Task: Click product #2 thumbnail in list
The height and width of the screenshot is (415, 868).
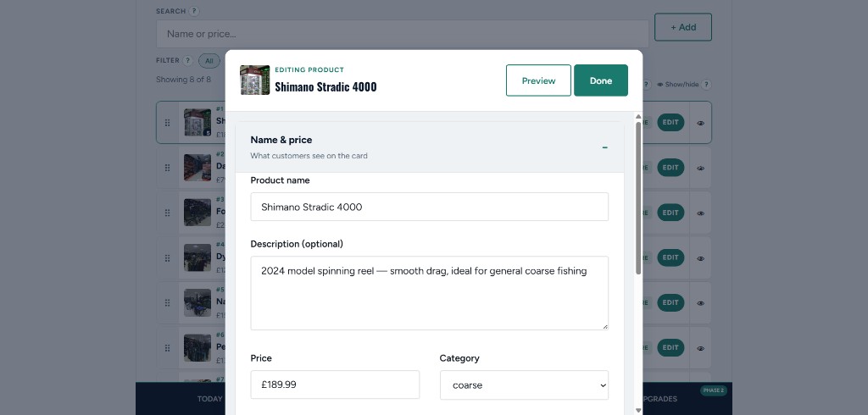Action: click(x=198, y=168)
